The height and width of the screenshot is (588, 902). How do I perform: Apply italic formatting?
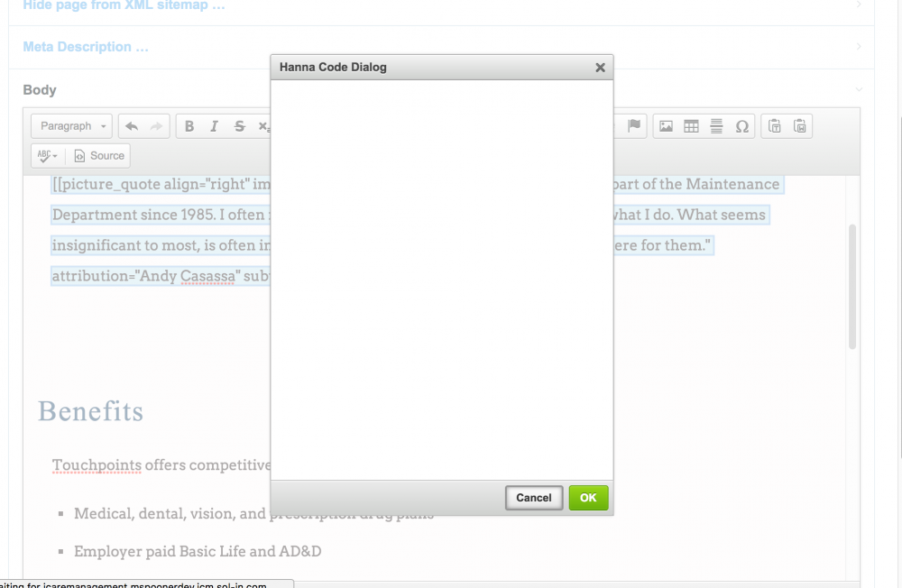tap(214, 125)
